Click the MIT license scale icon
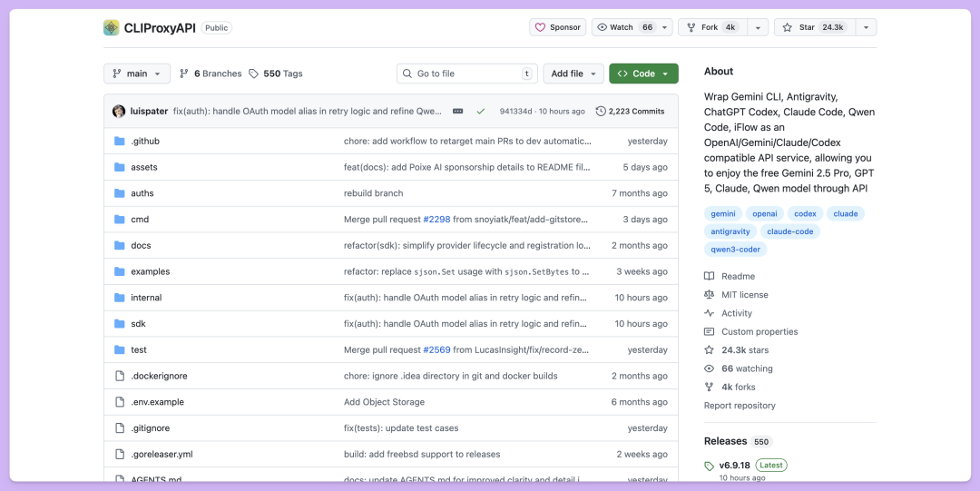This screenshot has width=980, height=491. (710, 295)
